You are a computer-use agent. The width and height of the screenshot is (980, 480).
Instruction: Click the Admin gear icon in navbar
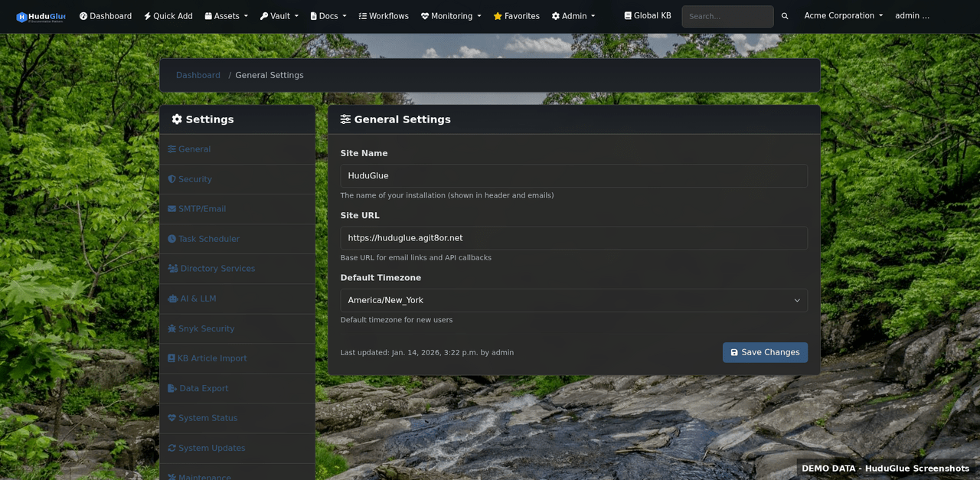[556, 16]
